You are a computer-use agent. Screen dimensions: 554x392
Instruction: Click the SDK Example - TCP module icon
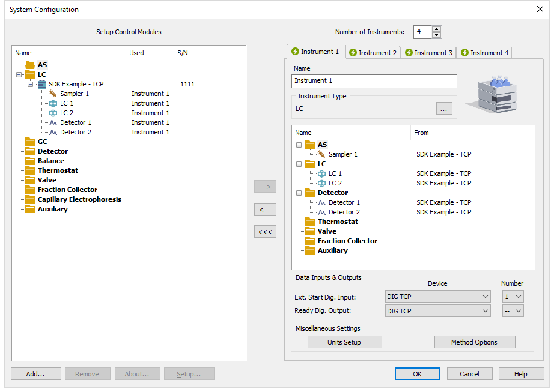(41, 84)
